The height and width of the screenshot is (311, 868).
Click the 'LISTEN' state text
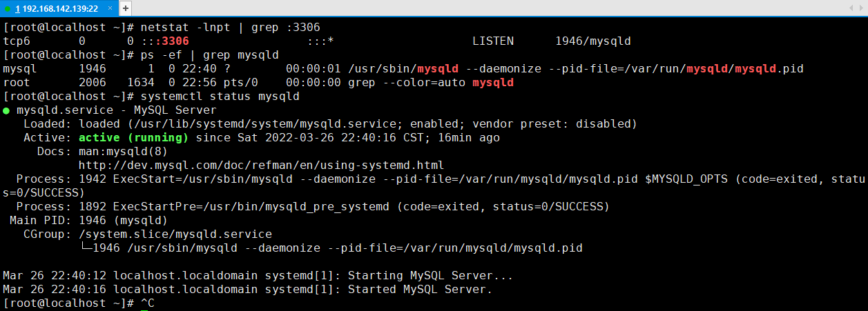493,41
